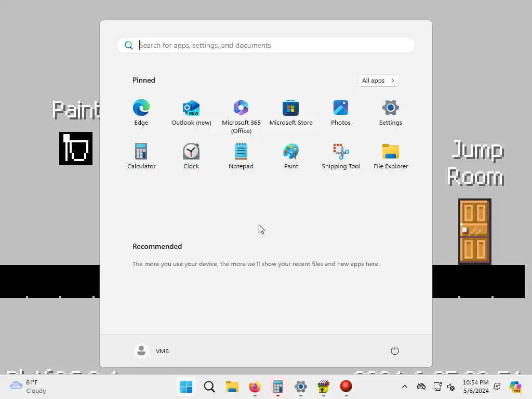
Task: Expand hidden system tray icons chevron
Action: click(404, 387)
